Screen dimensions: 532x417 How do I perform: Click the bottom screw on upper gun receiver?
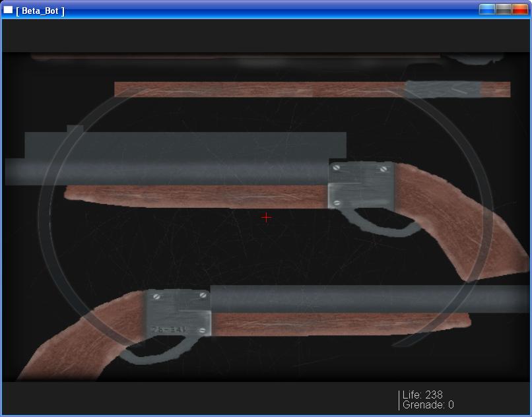(x=337, y=203)
